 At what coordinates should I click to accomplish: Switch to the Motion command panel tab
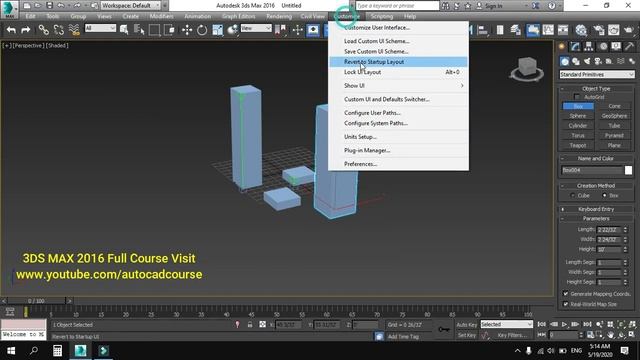603,47
